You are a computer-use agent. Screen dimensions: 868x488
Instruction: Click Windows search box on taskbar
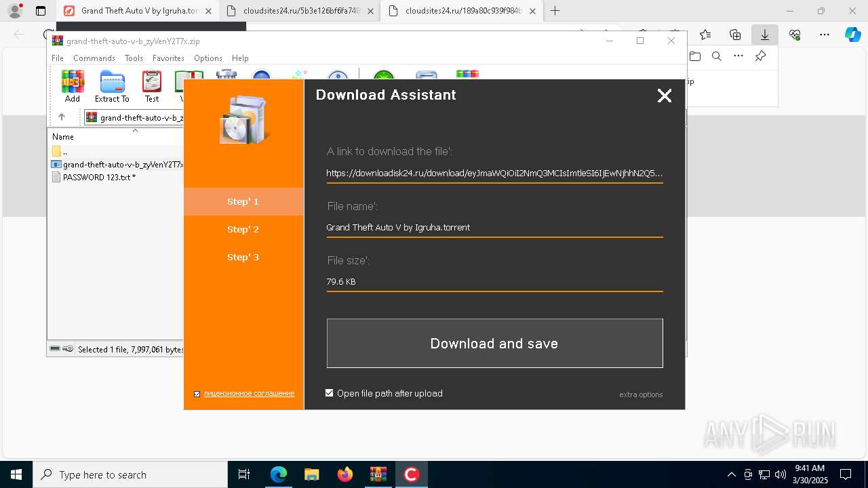tap(130, 474)
